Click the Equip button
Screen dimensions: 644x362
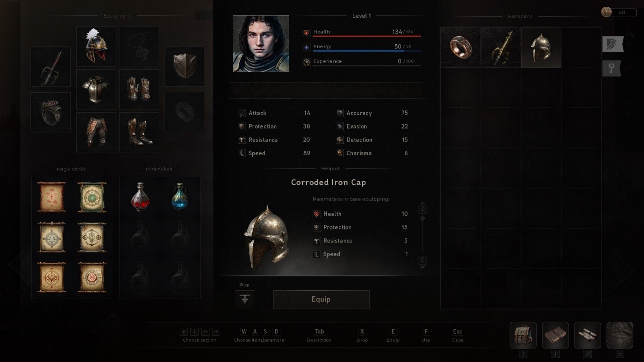pyautogui.click(x=321, y=299)
